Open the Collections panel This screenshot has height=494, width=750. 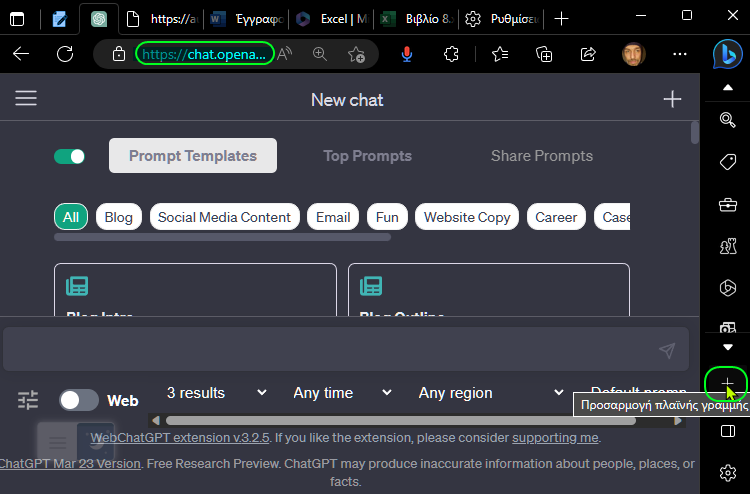[544, 55]
